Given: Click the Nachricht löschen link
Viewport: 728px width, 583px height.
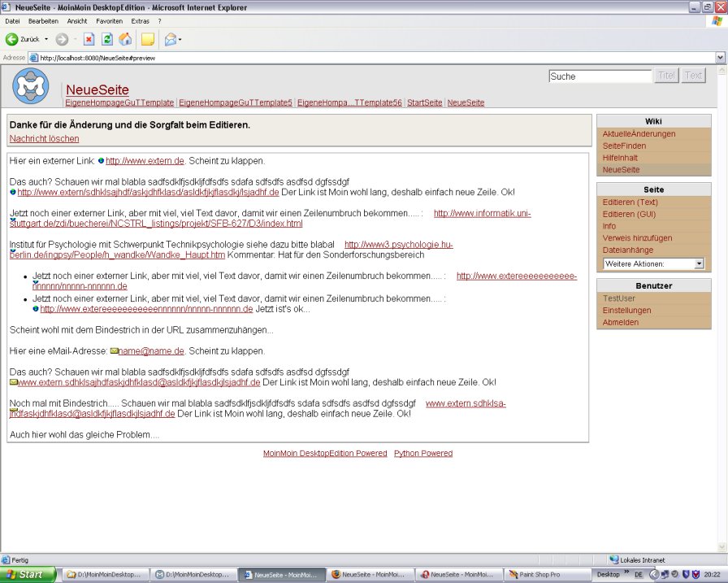Looking at the screenshot, I should (44, 139).
